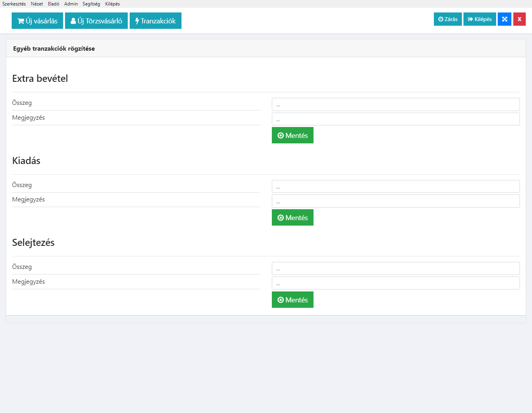Viewport: 532px width, 413px height.
Task: Open the Segítség menu
Action: point(91,4)
